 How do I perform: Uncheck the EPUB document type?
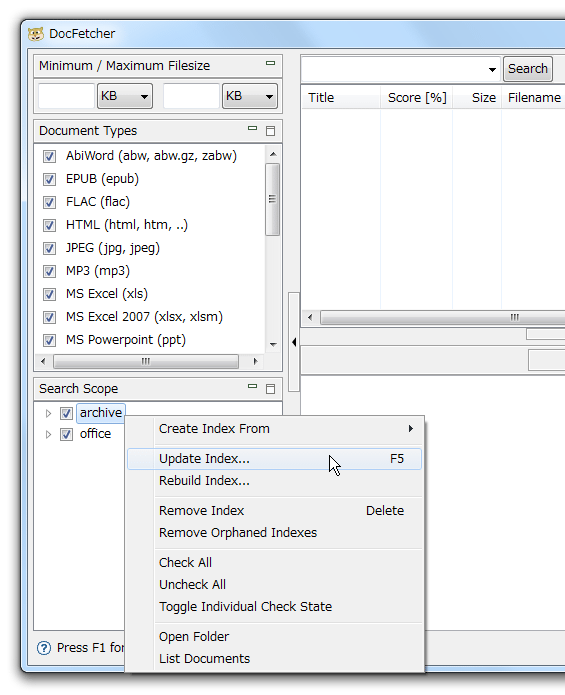point(49,179)
